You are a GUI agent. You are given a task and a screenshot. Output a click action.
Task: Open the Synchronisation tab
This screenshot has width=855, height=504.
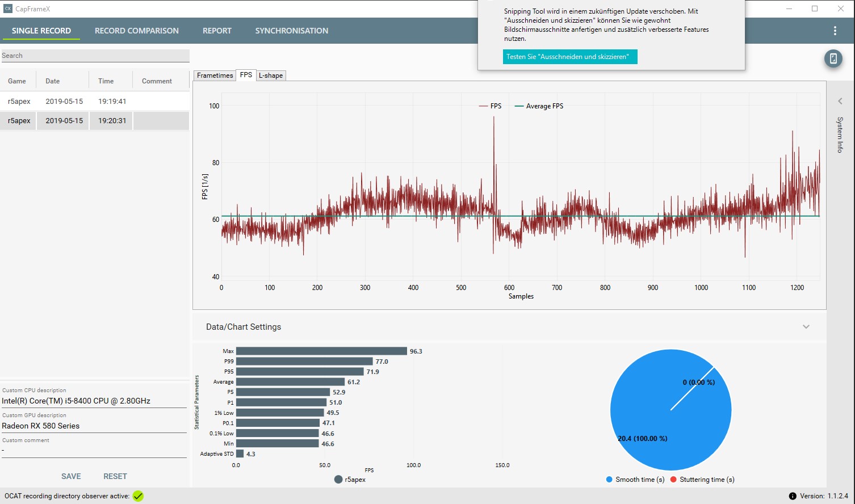292,31
